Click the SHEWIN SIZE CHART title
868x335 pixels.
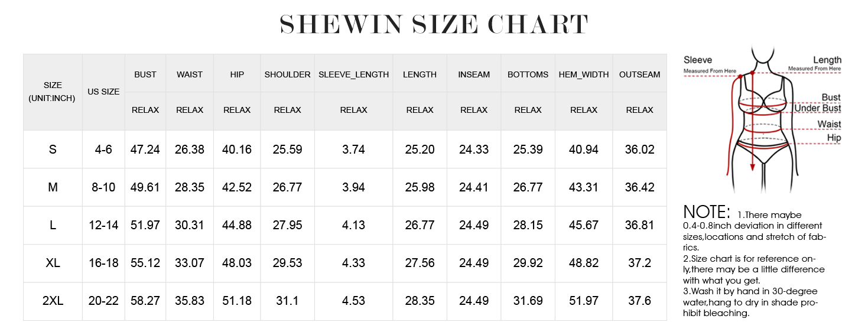pos(434,25)
